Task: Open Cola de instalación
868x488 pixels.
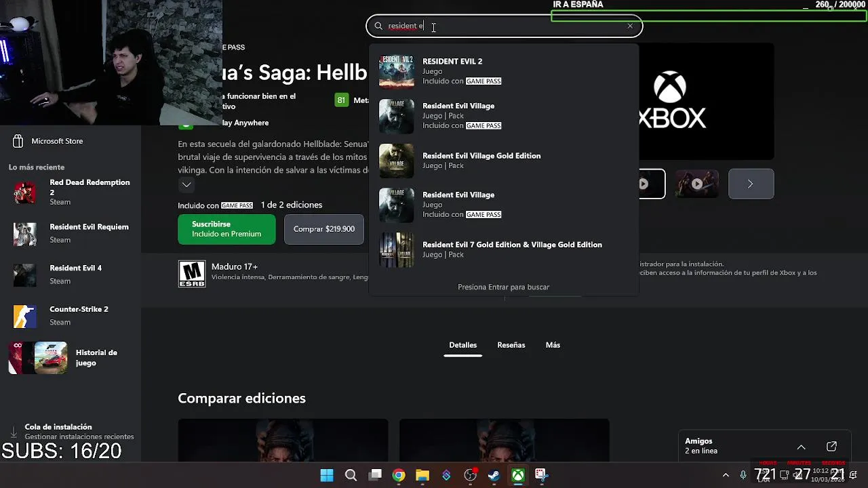Action: [71, 431]
